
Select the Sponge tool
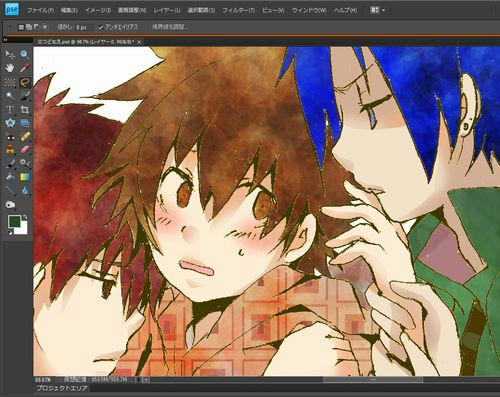[10, 204]
